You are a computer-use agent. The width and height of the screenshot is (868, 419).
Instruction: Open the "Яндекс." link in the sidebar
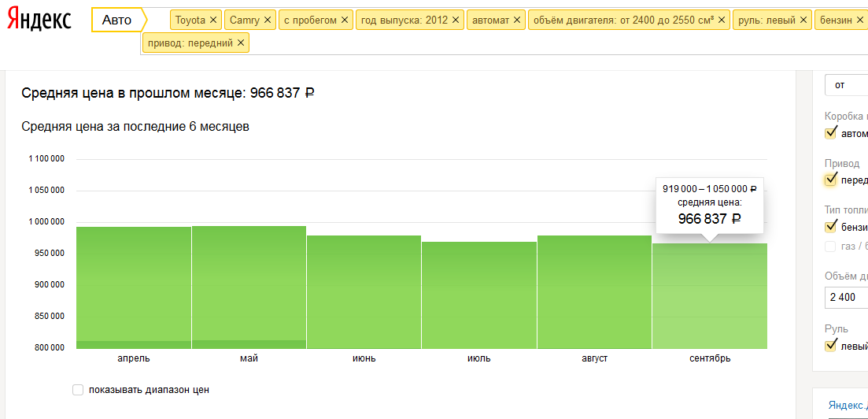click(x=848, y=405)
